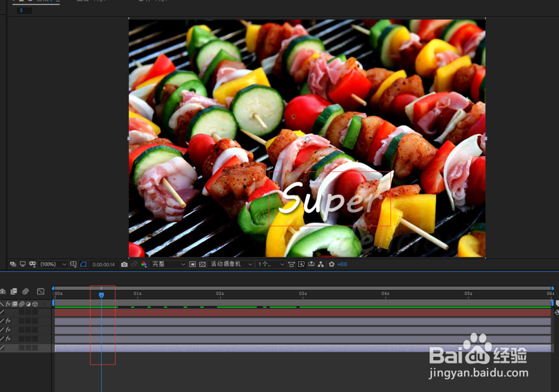Image resolution: width=559 pixels, height=392 pixels.
Task: Toggle the transparency grid icon
Action: tap(202, 264)
